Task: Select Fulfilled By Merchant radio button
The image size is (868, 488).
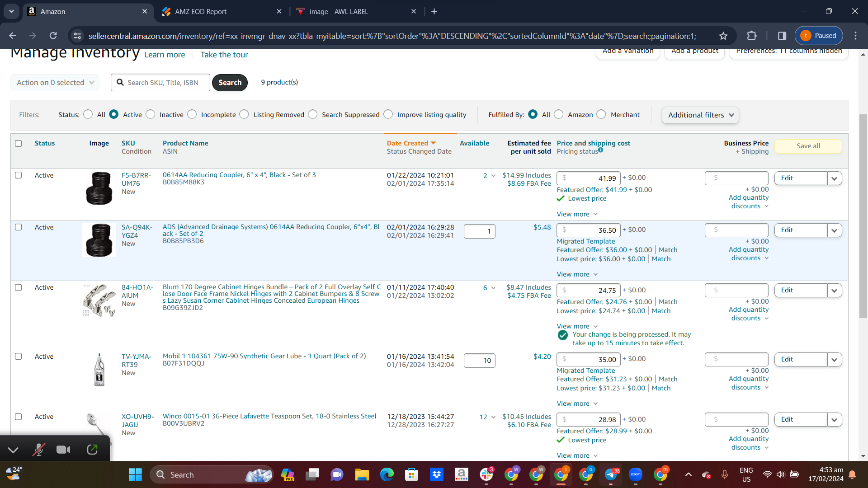Action: coord(601,115)
